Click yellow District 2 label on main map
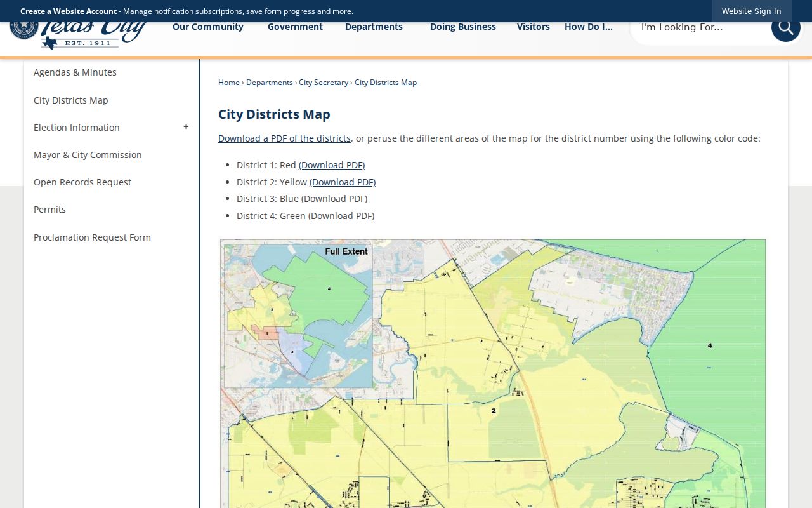The width and height of the screenshot is (812, 508). (494, 411)
